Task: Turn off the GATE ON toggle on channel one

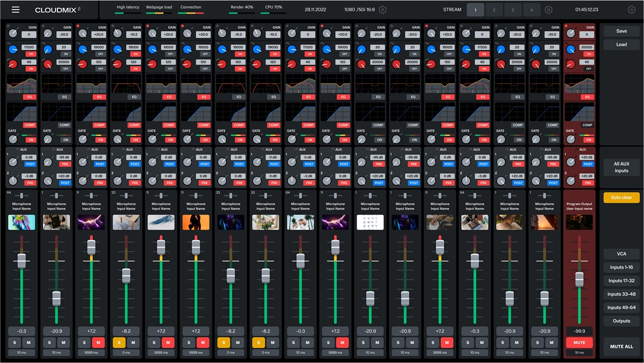Action: [29, 140]
